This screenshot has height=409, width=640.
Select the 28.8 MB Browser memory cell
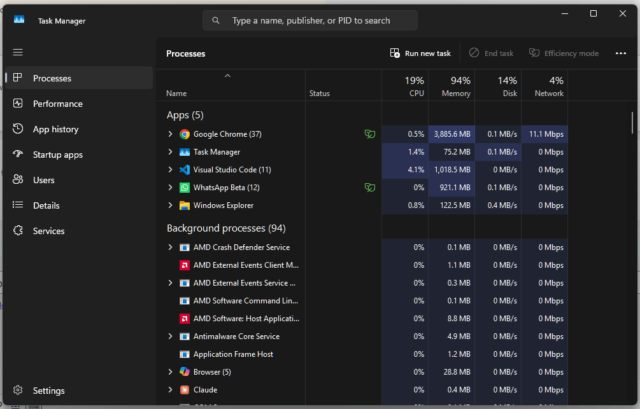coord(451,372)
